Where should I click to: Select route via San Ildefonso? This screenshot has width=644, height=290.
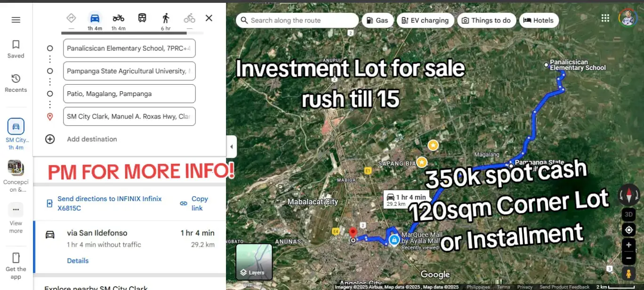pyautogui.click(x=130, y=247)
